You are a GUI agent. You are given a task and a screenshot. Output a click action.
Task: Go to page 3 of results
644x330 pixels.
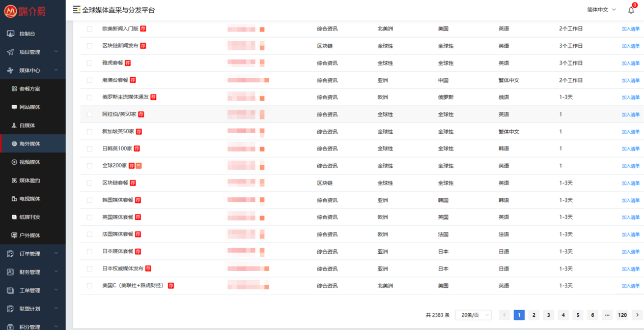pos(548,315)
